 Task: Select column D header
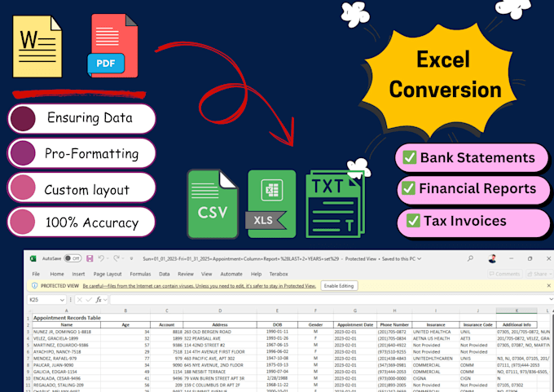[x=220, y=311]
